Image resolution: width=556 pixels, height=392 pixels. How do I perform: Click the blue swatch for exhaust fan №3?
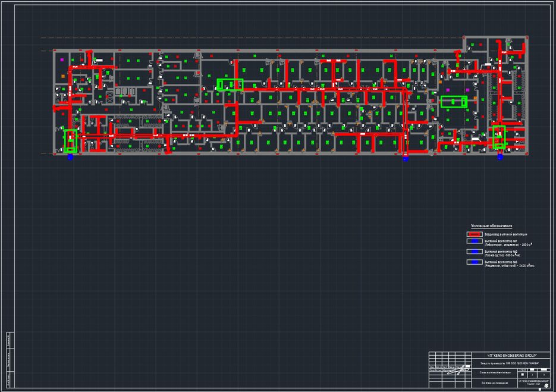click(x=474, y=263)
